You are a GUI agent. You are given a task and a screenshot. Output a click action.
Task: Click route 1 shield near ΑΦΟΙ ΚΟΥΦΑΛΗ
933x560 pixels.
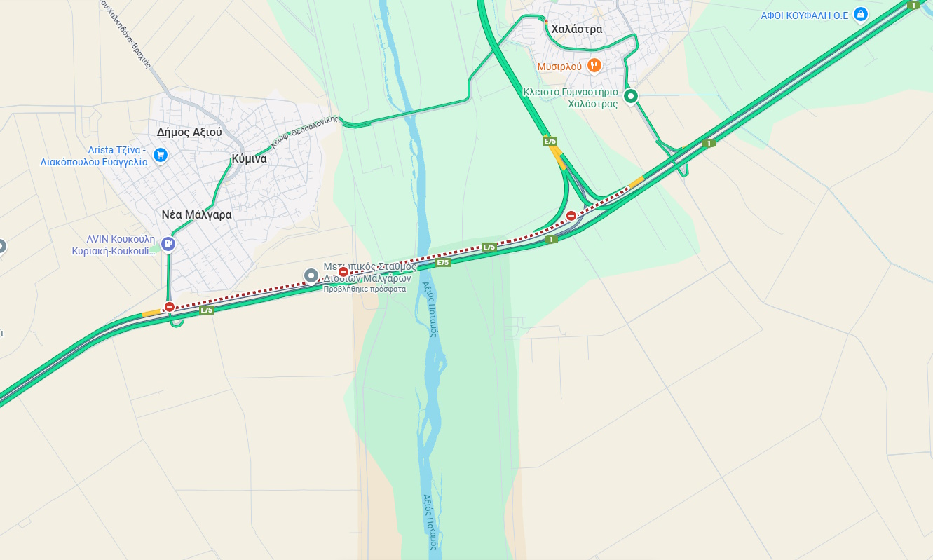(913, 6)
